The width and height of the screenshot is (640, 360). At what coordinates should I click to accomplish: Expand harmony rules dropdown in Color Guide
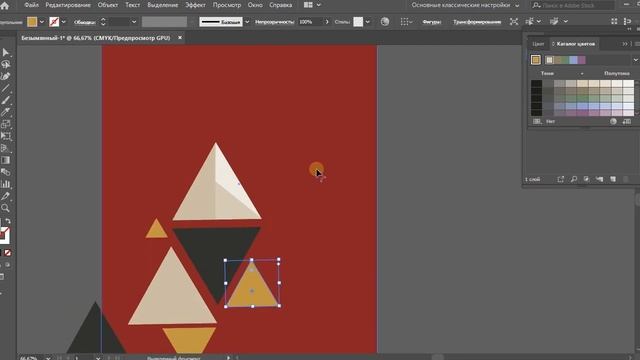[635, 60]
